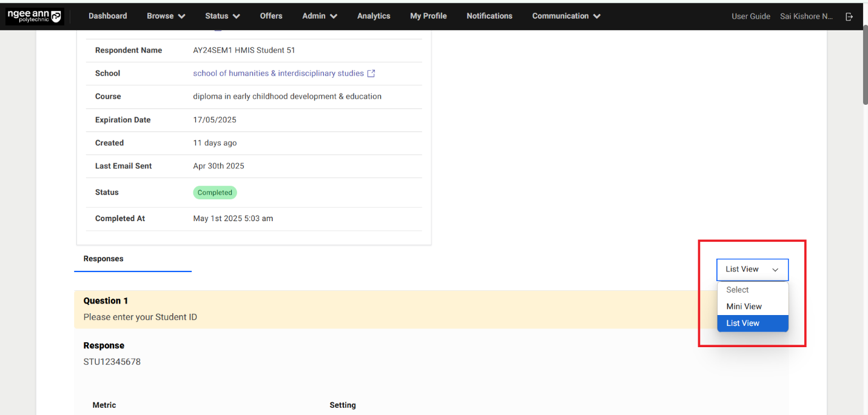Screen dimensions: 868x415
Task: Click the Ngee Ann Polytechnic logo
Action: click(x=34, y=16)
